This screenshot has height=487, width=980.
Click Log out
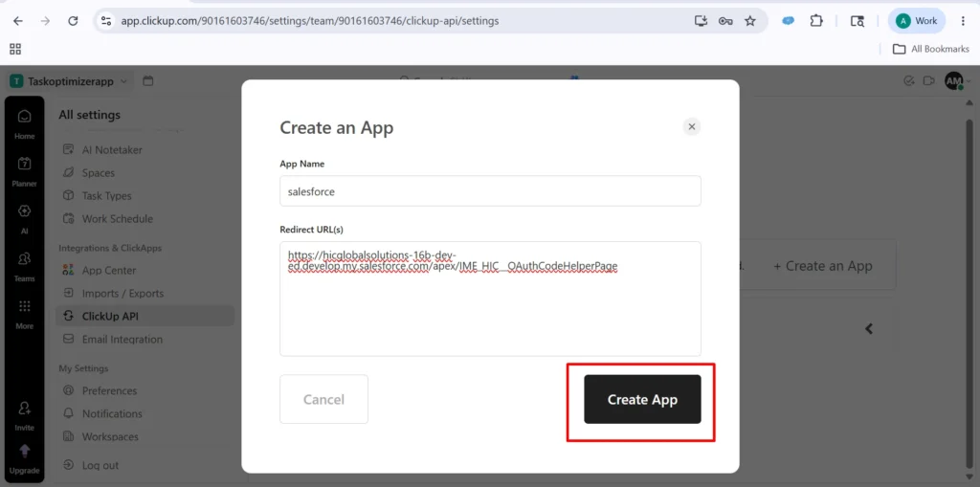click(x=145, y=465)
